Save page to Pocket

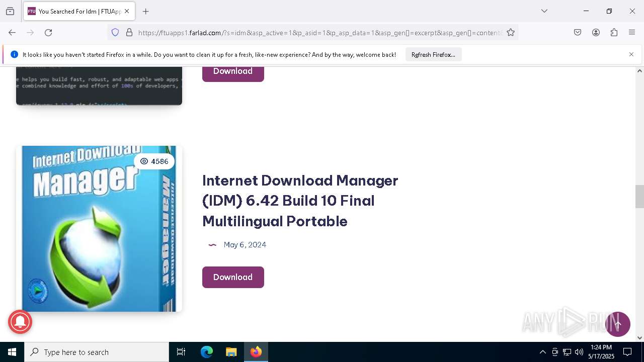(x=578, y=33)
